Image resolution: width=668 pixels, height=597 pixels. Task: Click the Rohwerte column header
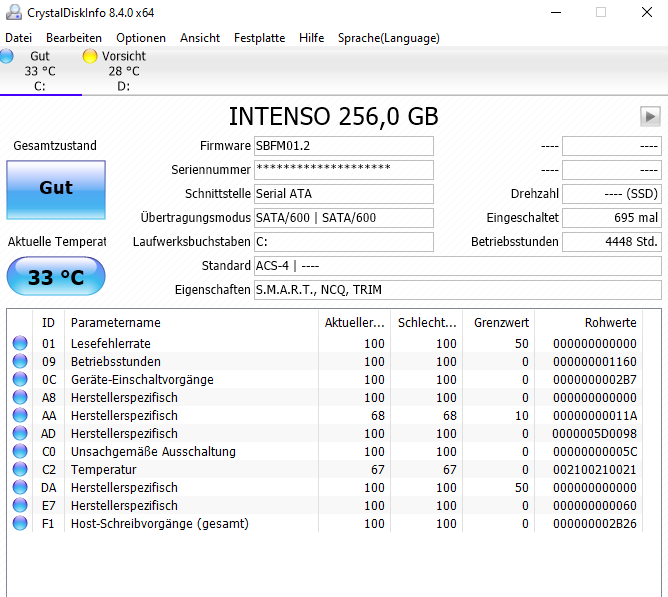[x=588, y=323]
